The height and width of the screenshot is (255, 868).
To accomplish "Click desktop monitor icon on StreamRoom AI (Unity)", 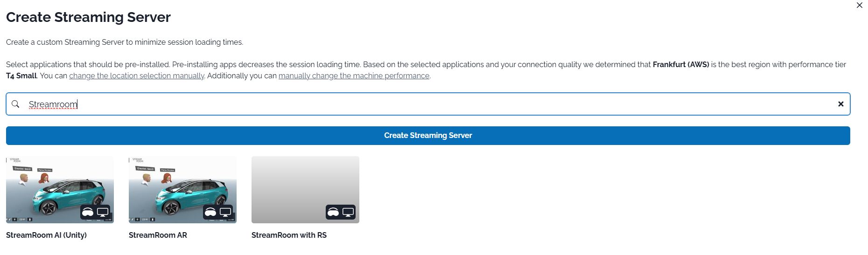I will 103,213.
